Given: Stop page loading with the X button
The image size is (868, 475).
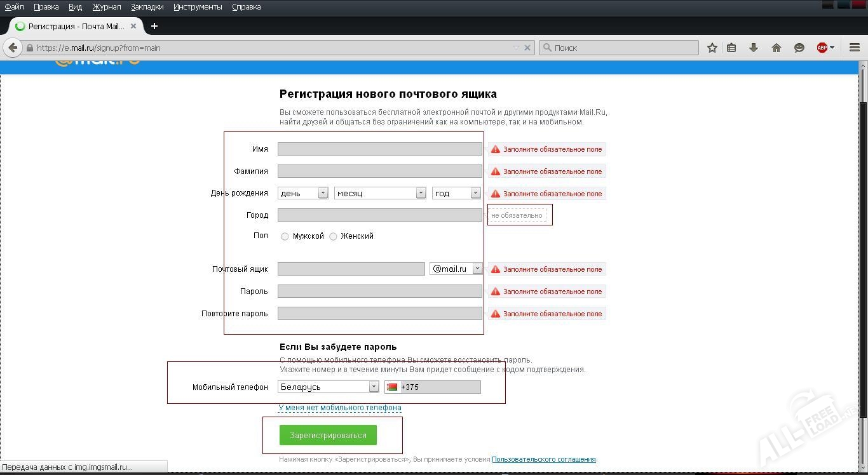Looking at the screenshot, I should [527, 48].
